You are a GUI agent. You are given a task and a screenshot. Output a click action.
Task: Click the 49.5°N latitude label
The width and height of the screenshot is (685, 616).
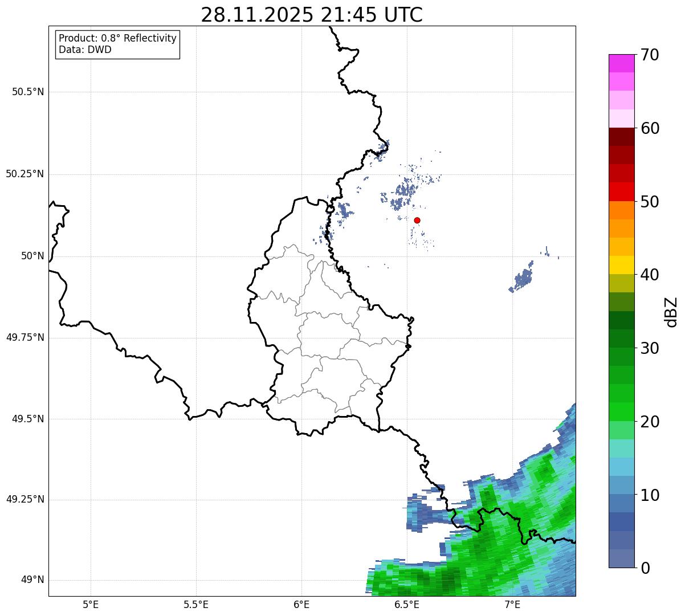(x=27, y=419)
